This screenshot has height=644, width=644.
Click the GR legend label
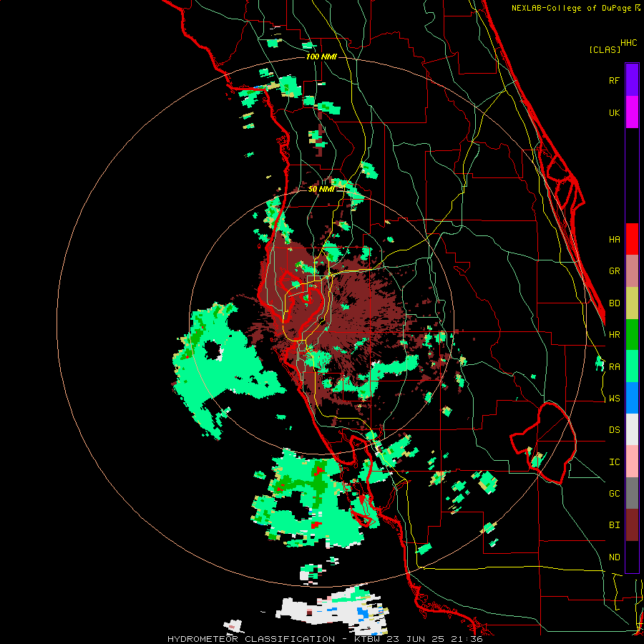pyautogui.click(x=614, y=271)
